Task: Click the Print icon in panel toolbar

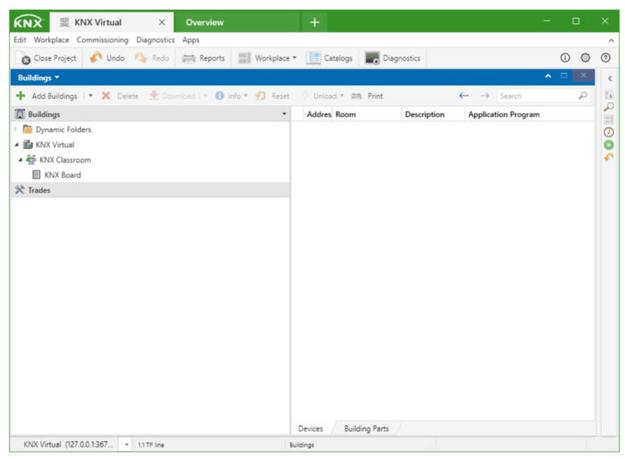Action: [x=356, y=96]
